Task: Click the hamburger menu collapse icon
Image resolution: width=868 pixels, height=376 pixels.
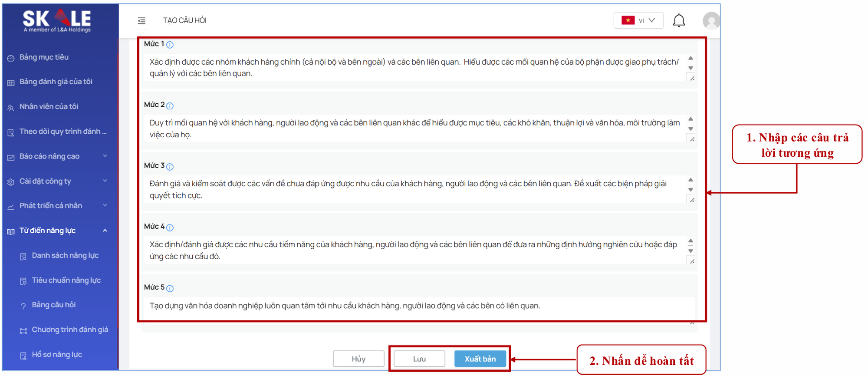Action: [x=141, y=20]
